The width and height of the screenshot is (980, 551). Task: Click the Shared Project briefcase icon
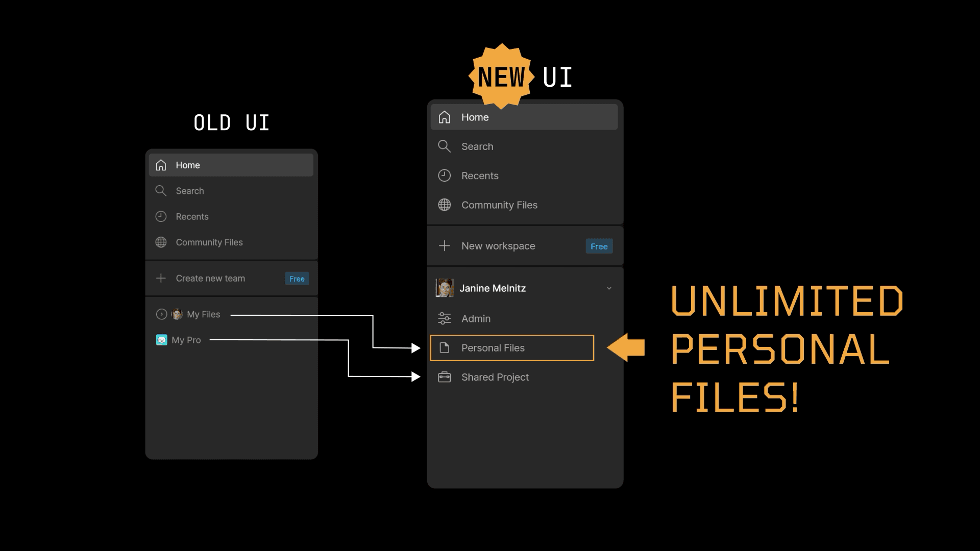tap(444, 377)
